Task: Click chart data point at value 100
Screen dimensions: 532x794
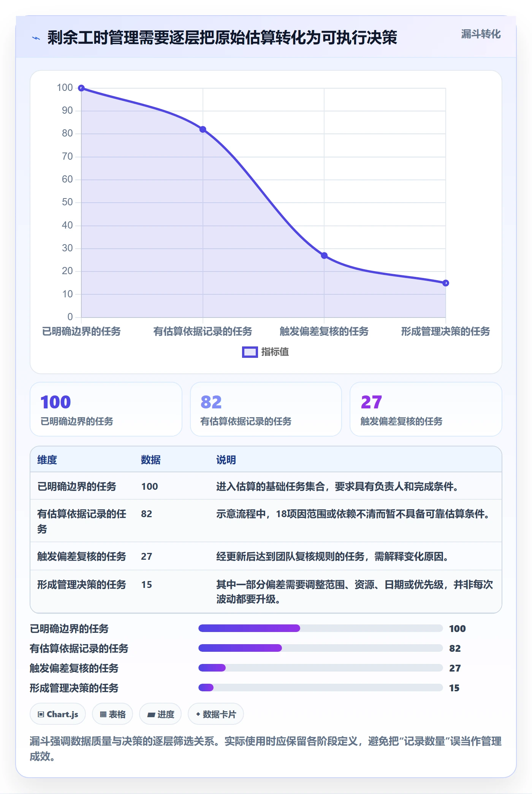Action: (x=81, y=88)
